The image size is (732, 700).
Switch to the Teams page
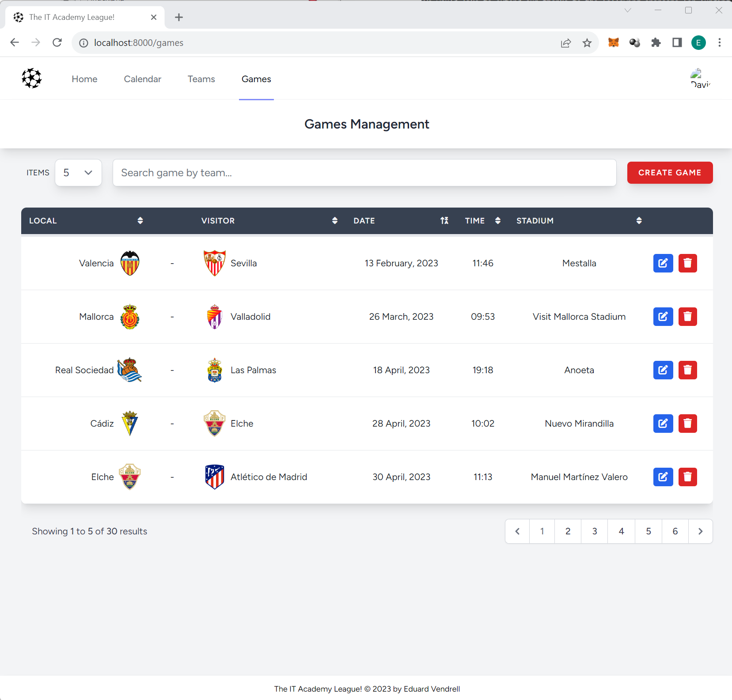(x=201, y=79)
